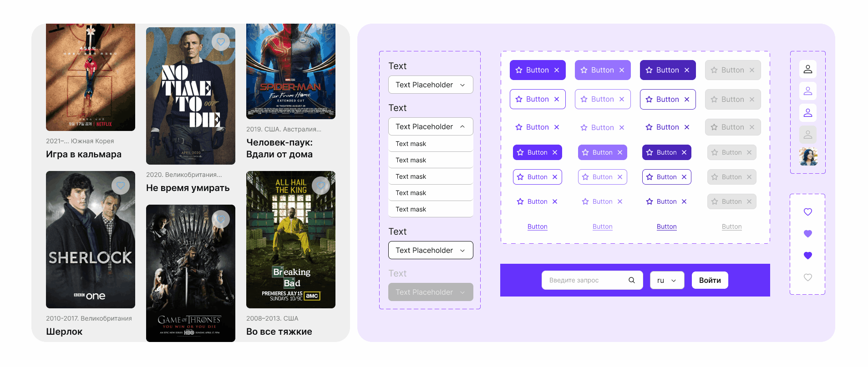Toggle the favorite heart on the No Time to Die poster
The width and height of the screenshot is (868, 367).
point(221,42)
